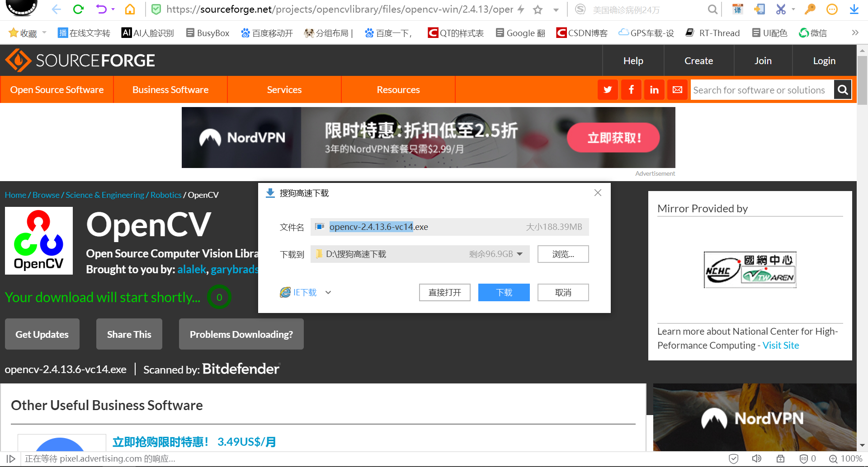Open the download folder path dropdown
This screenshot has height=467, width=868.
tap(520, 254)
